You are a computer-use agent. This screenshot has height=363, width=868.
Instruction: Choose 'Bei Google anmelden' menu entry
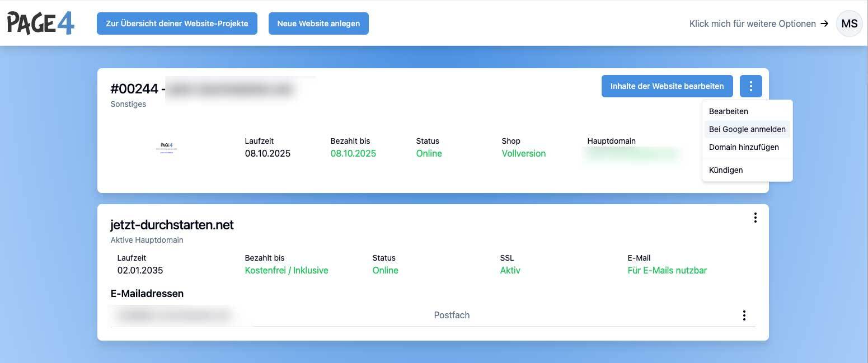pos(747,129)
